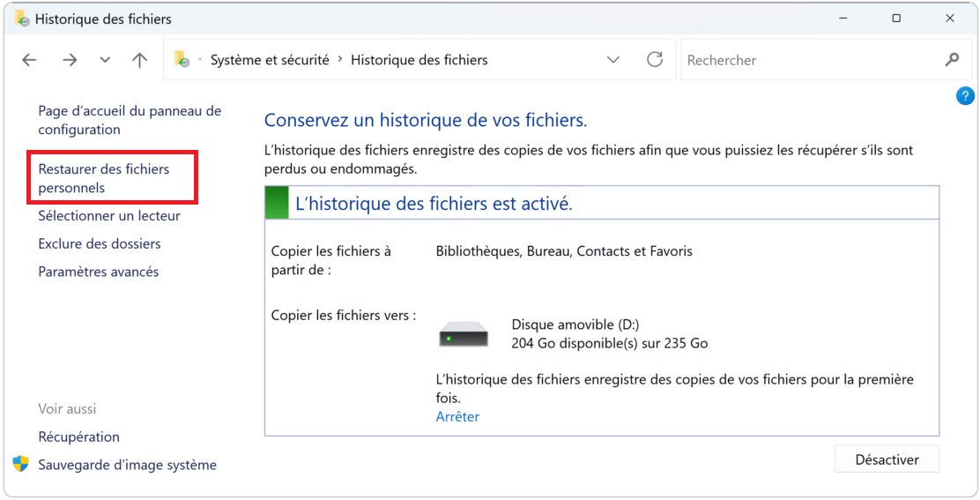The height and width of the screenshot is (500, 980).
Task: Open Page d'accueil du panneau de configuration
Action: pos(130,120)
